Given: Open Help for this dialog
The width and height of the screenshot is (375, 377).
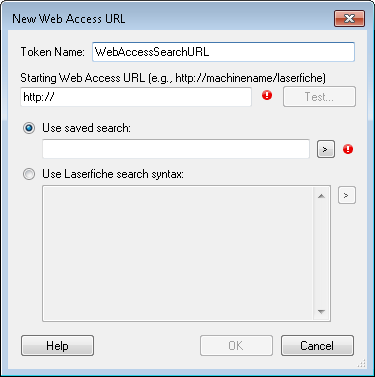Looking at the screenshot, I should [x=57, y=346].
